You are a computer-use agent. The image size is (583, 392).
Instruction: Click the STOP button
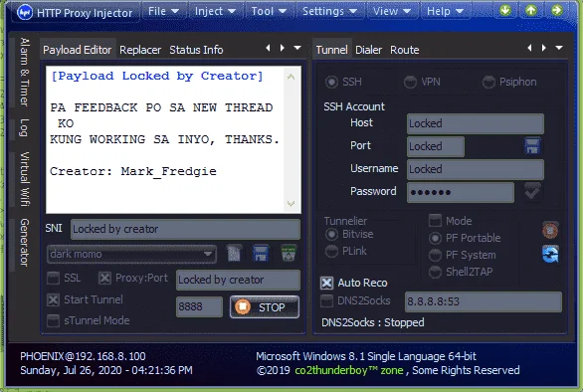pos(265,307)
